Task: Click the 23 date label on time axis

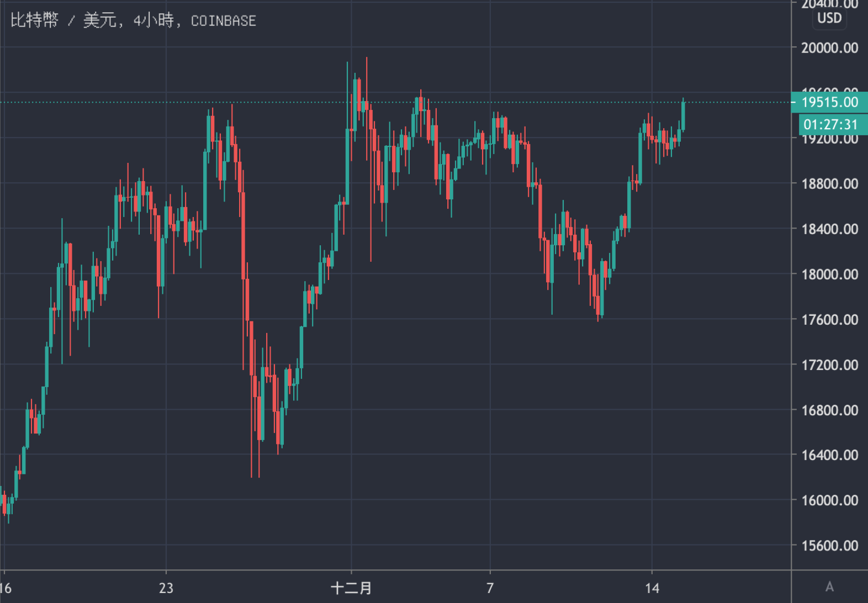Action: click(166, 588)
